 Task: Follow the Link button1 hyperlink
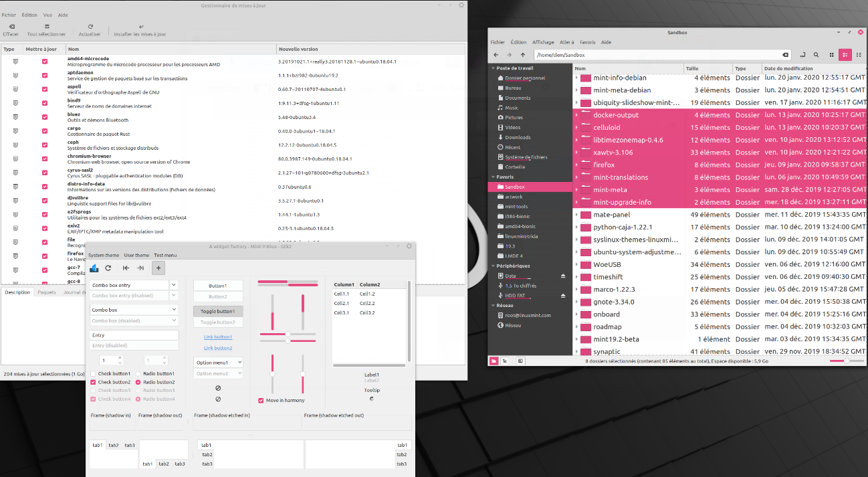click(x=218, y=337)
